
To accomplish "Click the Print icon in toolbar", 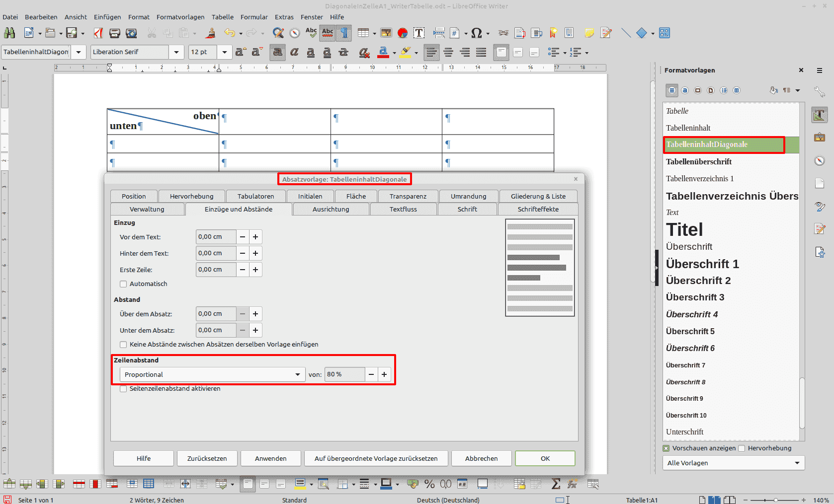I will click(x=115, y=33).
